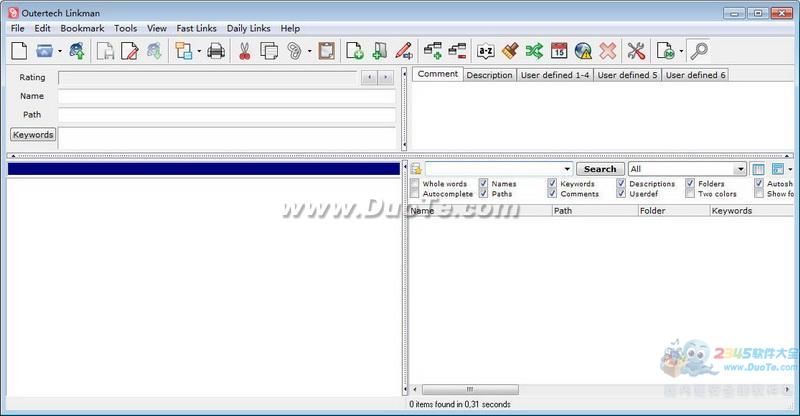
Task: Click the calendar 15 icon
Action: click(559, 51)
